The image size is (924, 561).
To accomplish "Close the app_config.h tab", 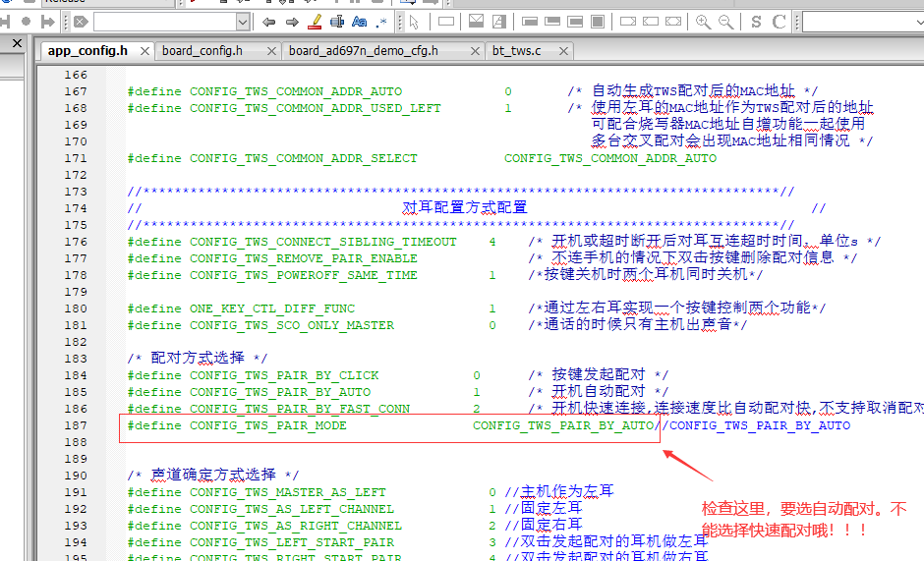I will [144, 51].
